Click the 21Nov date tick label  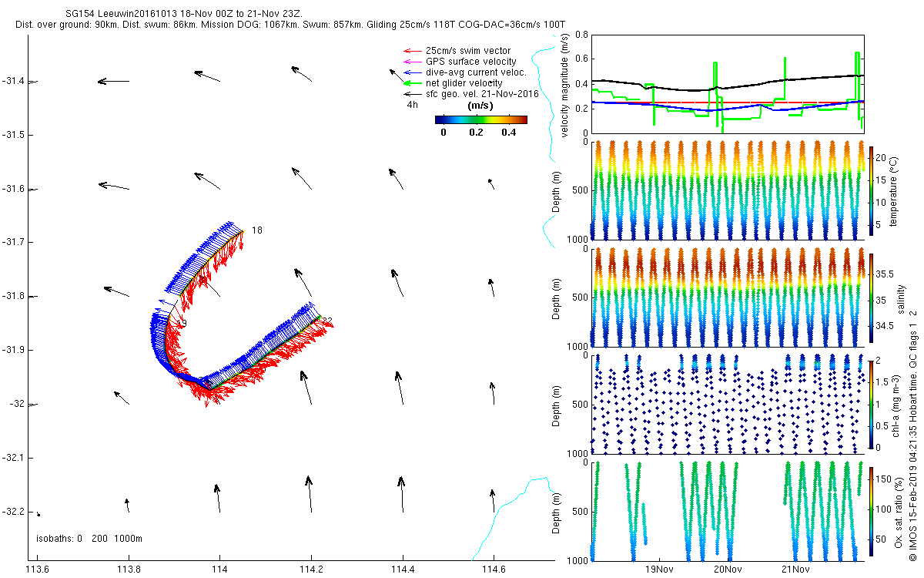[x=795, y=570]
